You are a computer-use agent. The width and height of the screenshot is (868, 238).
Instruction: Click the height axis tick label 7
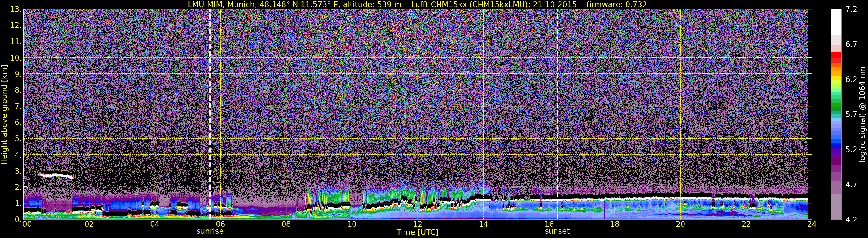click(x=18, y=107)
